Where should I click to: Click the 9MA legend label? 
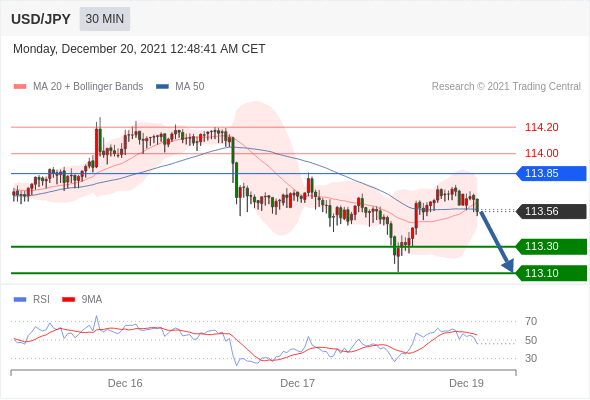[x=92, y=300]
